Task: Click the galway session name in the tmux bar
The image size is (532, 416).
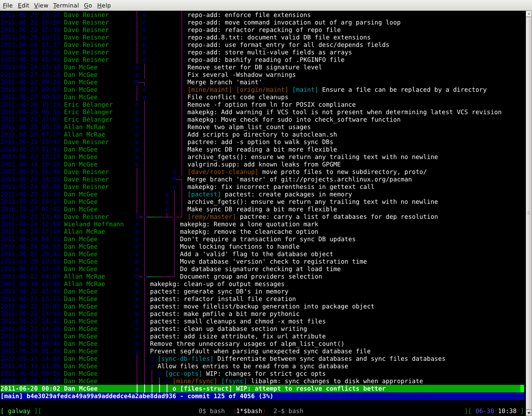Action: click(x=19, y=411)
